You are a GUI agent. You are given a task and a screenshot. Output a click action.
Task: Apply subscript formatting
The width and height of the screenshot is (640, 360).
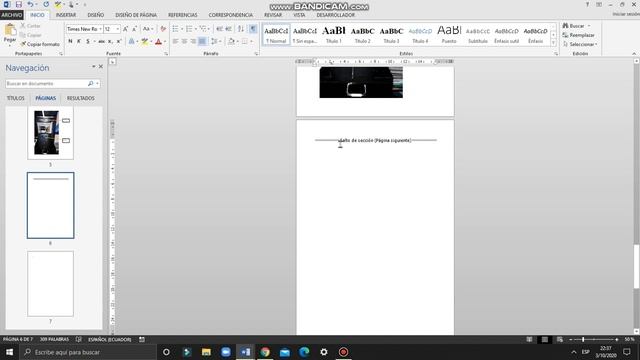click(110, 41)
